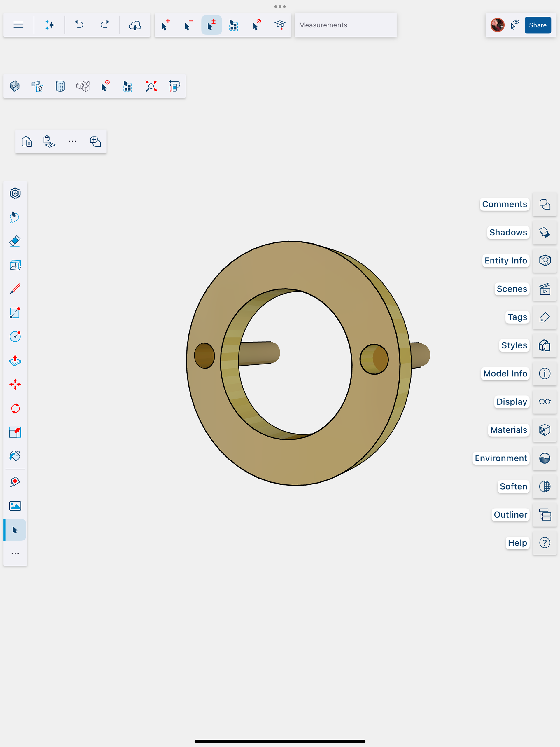Click the Share button
Viewport: 560px width, 747px height.
coord(537,25)
